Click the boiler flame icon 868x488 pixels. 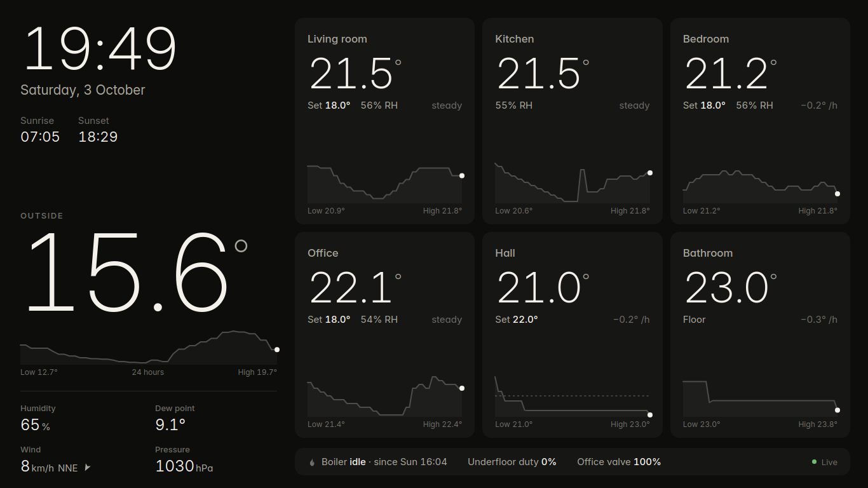coord(312,463)
